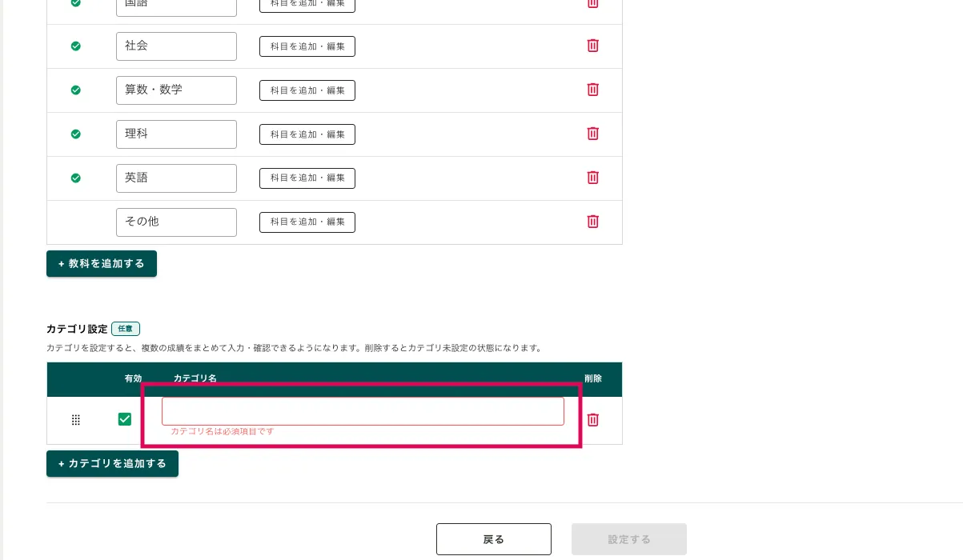Toggle green check mark for 理科
The image size is (963, 560).
click(x=76, y=134)
